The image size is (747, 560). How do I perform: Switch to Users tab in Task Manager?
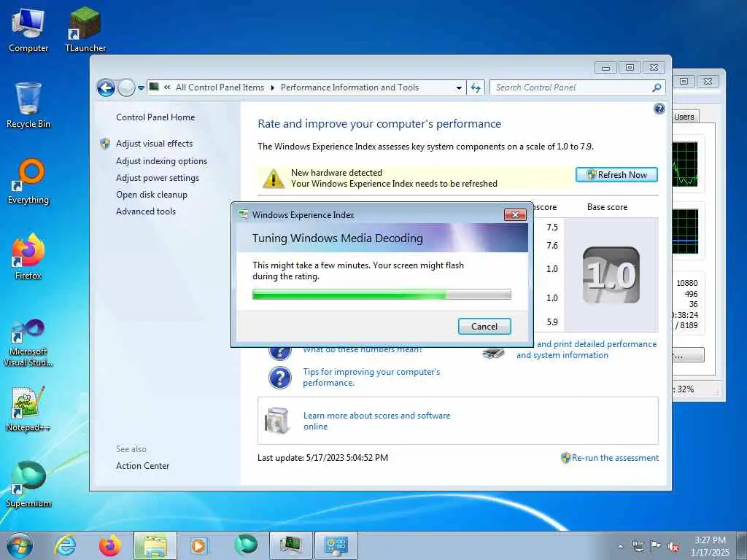click(685, 117)
